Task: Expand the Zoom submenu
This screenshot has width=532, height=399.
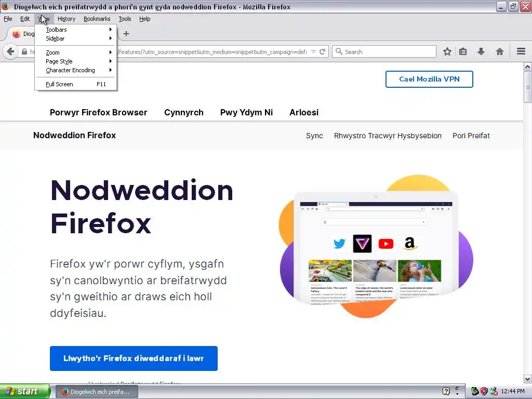Action: (x=76, y=52)
